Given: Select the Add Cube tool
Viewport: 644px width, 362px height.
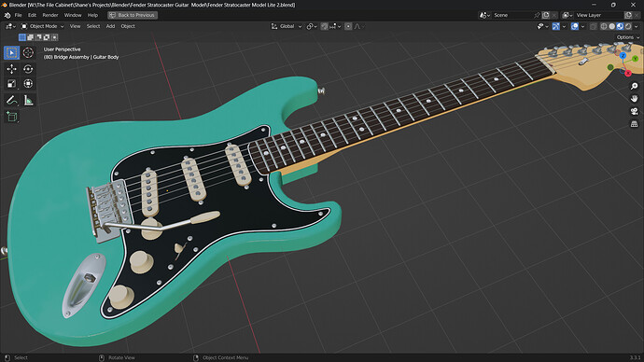Looking at the screenshot, I should click(x=11, y=117).
